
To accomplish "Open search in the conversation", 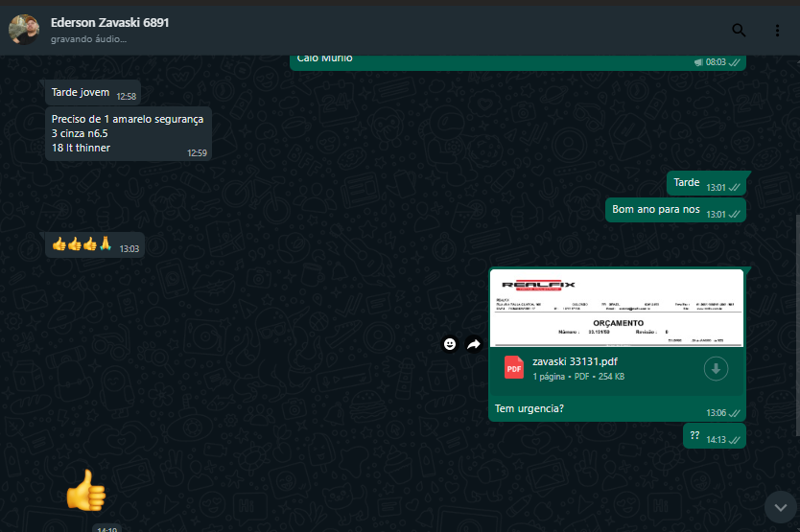I will click(x=738, y=30).
